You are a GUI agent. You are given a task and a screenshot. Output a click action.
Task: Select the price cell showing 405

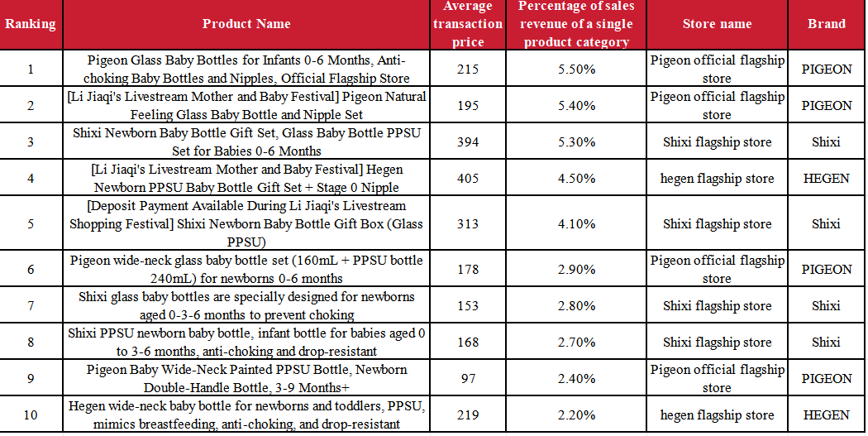[x=468, y=178]
